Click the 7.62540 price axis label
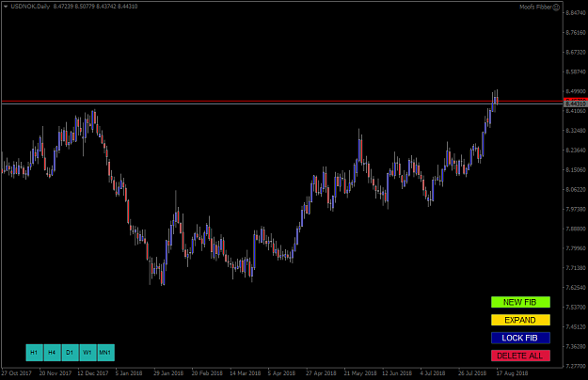588x380 pixels. tap(576, 288)
